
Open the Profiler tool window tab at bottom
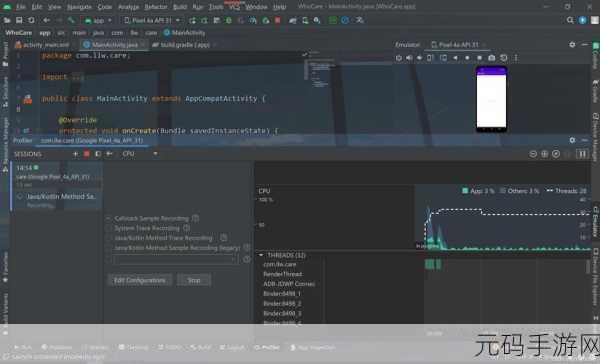tap(267, 348)
